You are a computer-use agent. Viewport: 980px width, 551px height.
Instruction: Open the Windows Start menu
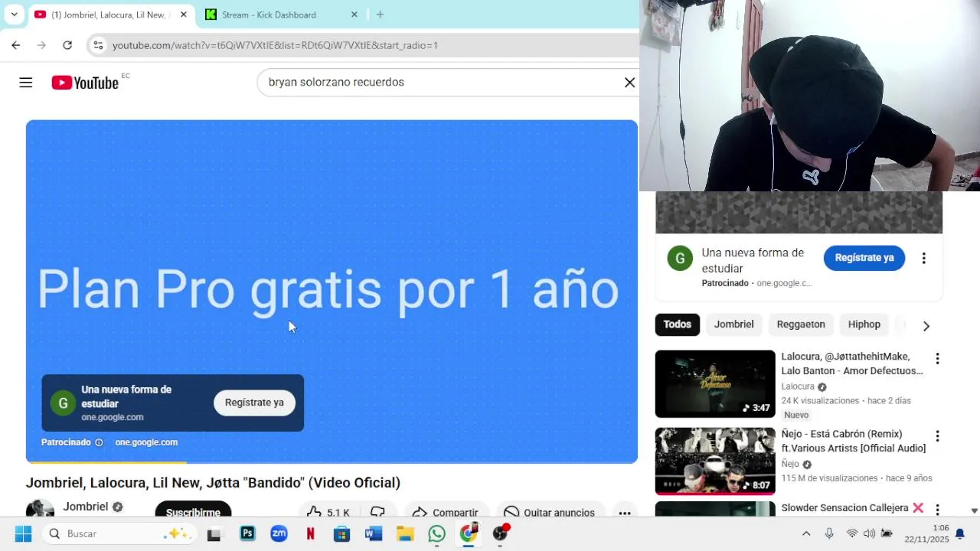pyautogui.click(x=23, y=533)
